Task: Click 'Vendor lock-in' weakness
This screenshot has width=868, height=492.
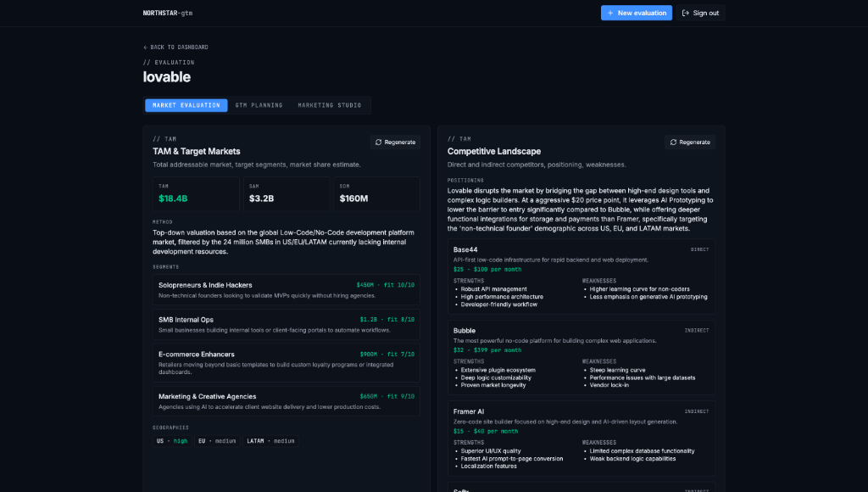Action: tap(609, 385)
